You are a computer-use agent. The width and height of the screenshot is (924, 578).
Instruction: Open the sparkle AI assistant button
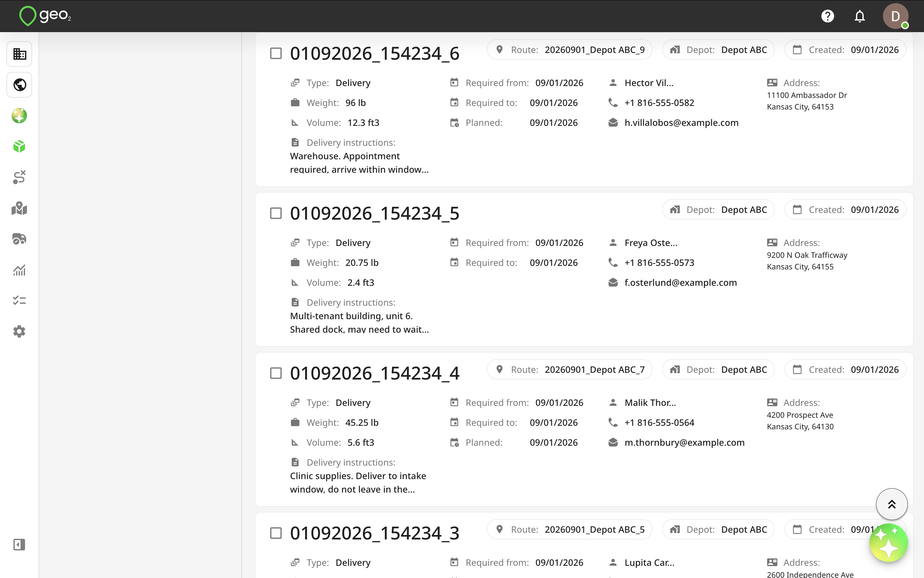tap(888, 543)
